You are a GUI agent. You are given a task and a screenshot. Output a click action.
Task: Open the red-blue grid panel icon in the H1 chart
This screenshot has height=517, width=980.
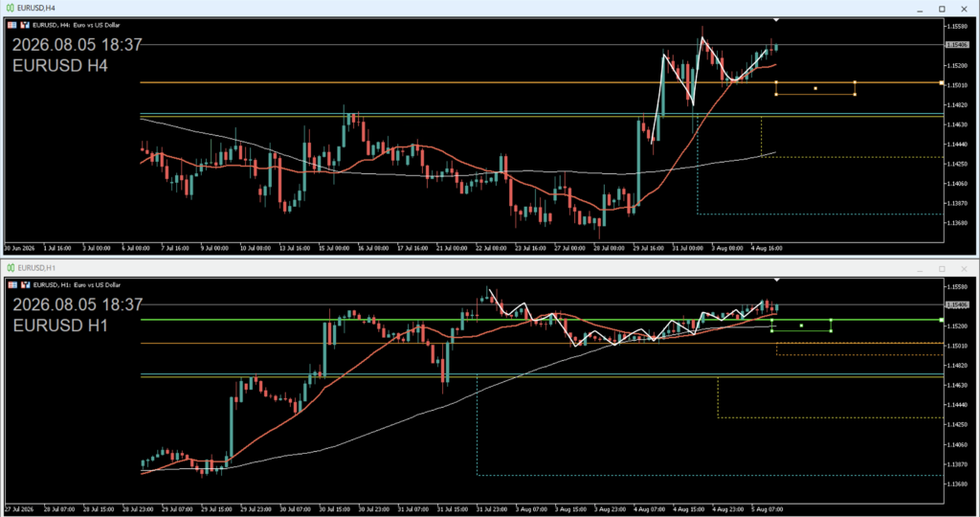(x=12, y=285)
